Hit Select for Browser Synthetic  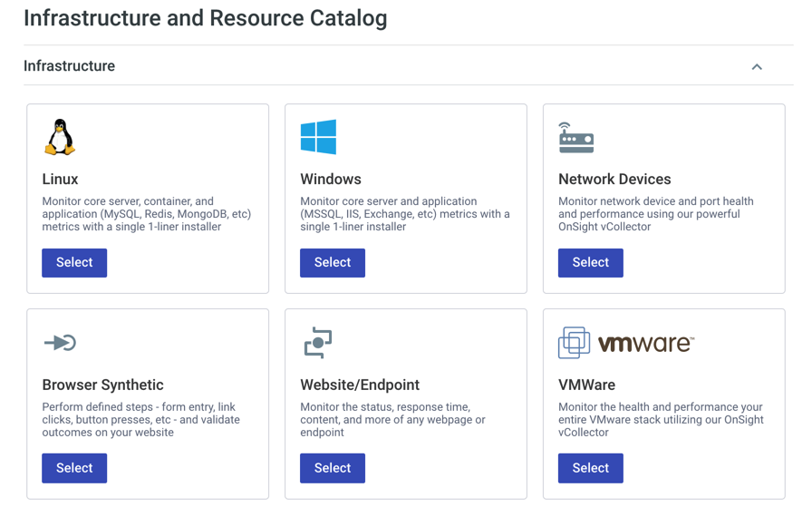(74, 468)
